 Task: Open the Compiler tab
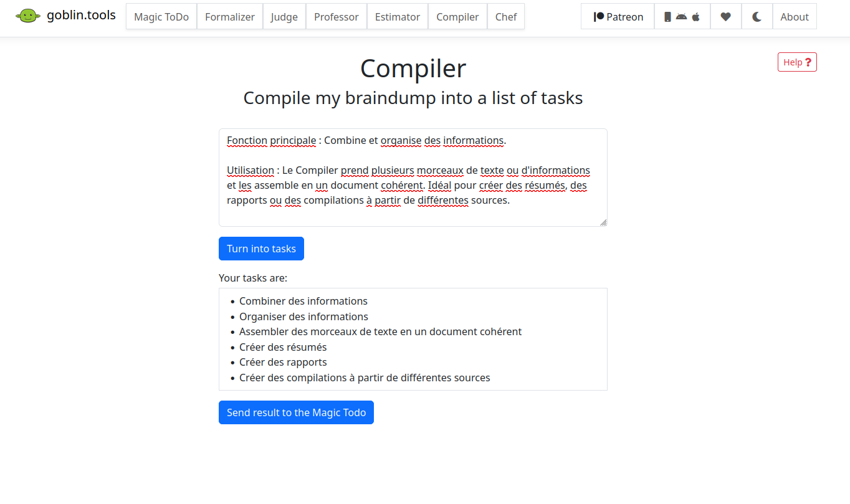pos(457,17)
